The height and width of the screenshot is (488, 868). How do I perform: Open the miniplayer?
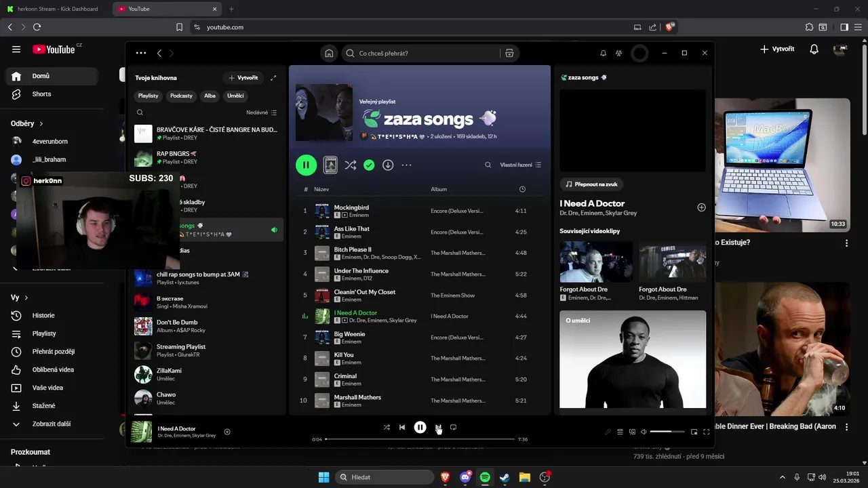tap(694, 432)
